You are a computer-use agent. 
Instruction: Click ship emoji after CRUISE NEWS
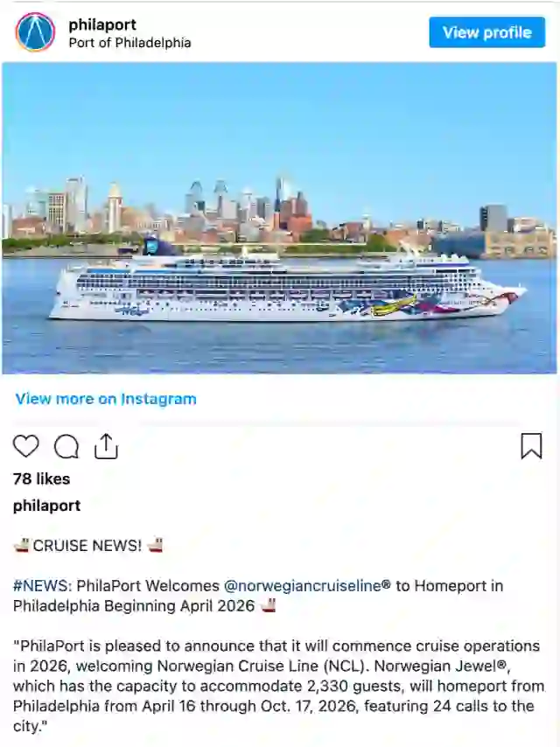[x=156, y=545]
